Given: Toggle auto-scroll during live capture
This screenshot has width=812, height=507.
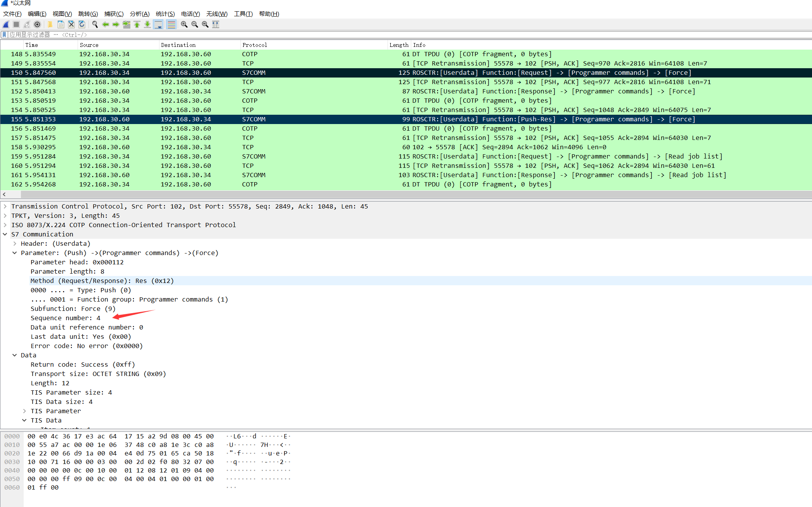Looking at the screenshot, I should [158, 24].
